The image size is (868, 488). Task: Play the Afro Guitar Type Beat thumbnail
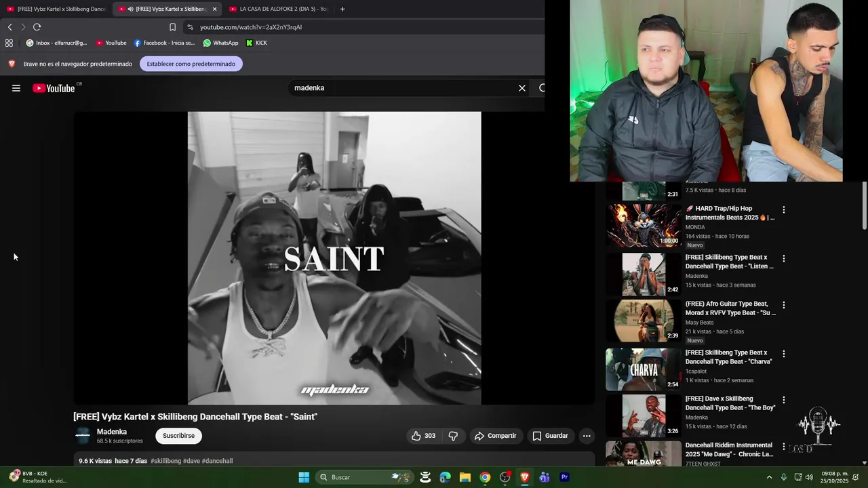pos(644,321)
